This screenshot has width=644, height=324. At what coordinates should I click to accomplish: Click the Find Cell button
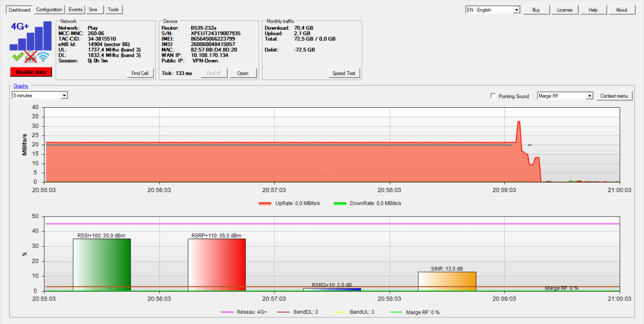[x=140, y=73]
